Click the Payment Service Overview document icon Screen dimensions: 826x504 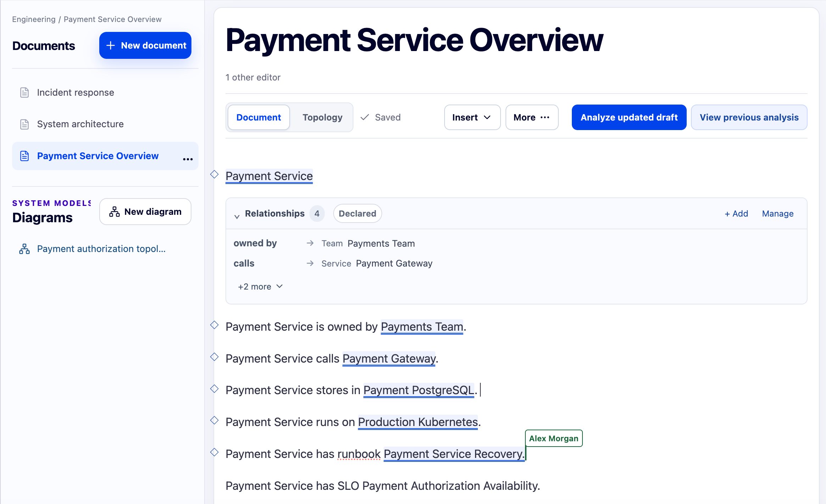[24, 156]
